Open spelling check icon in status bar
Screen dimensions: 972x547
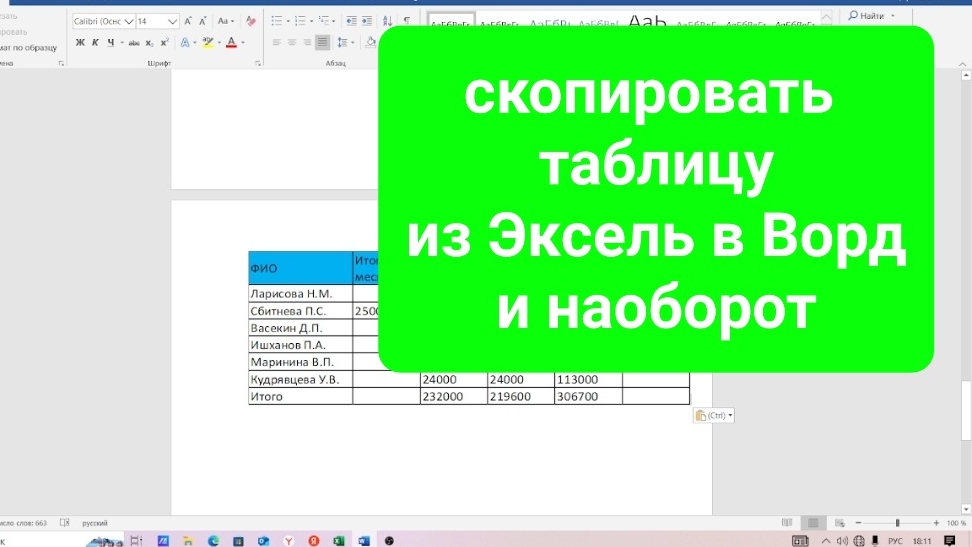point(64,523)
